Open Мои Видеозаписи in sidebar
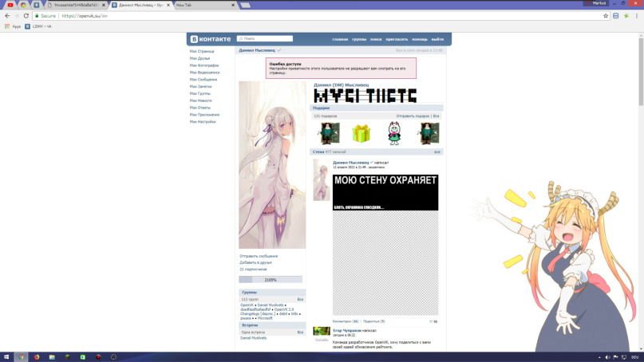This screenshot has height=362, width=644. [x=204, y=73]
